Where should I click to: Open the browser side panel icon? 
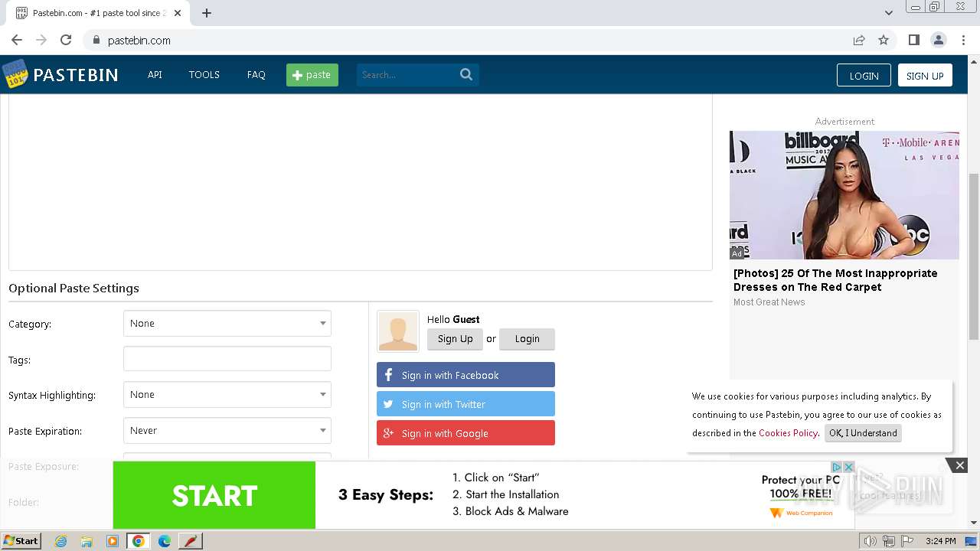click(x=913, y=40)
